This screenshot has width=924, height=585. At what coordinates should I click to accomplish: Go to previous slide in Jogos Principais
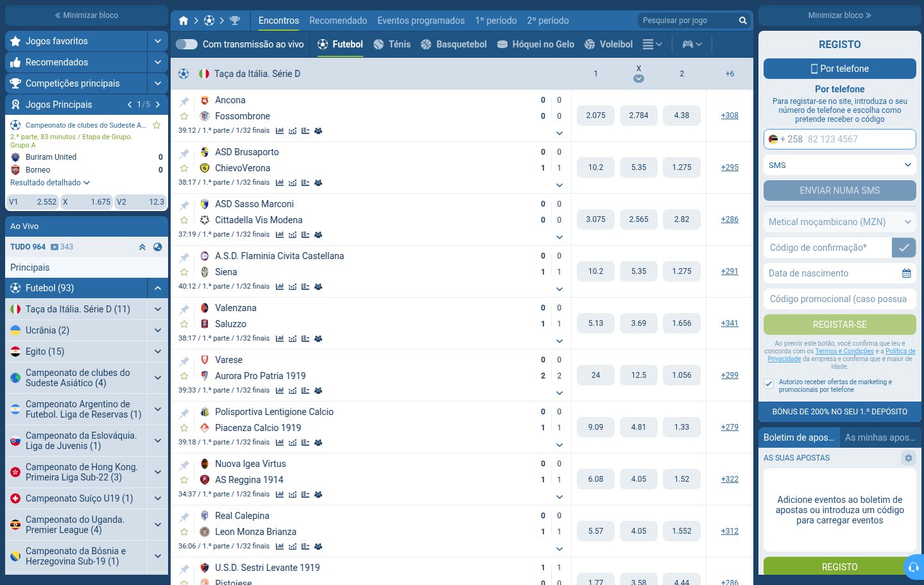130,105
